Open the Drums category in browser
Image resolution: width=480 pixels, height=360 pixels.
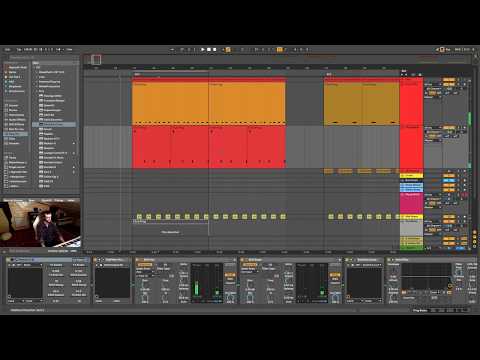point(13,110)
